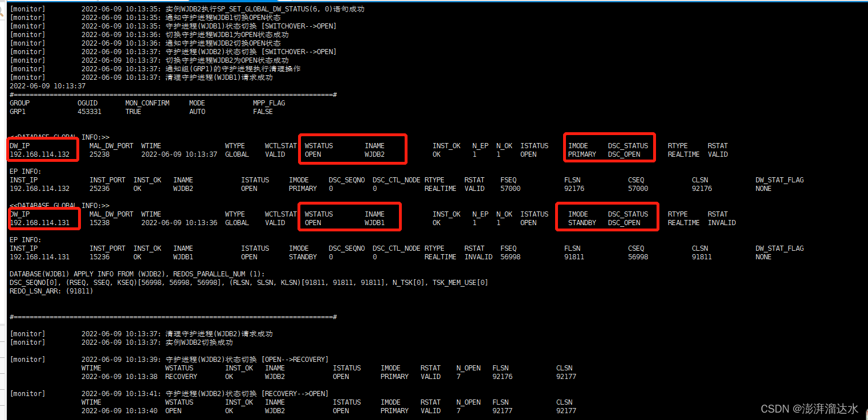Image resolution: width=868 pixels, height=420 pixels.
Task: Select the OGUID value 453331
Action: click(x=89, y=112)
